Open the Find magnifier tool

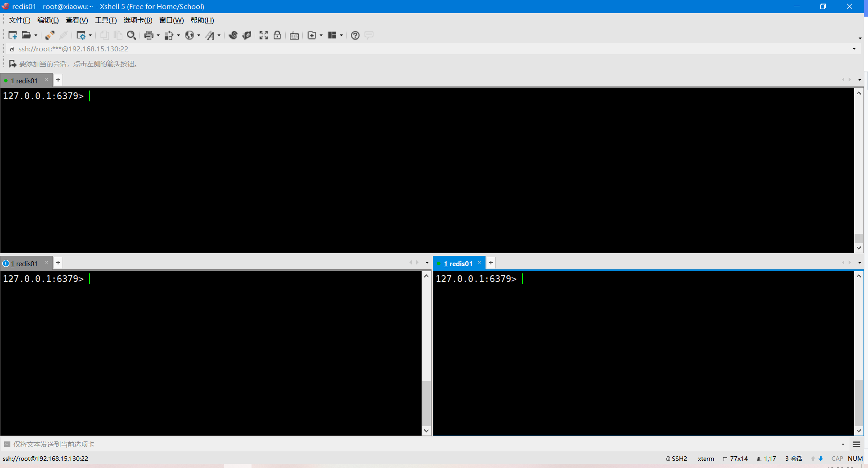coord(131,35)
